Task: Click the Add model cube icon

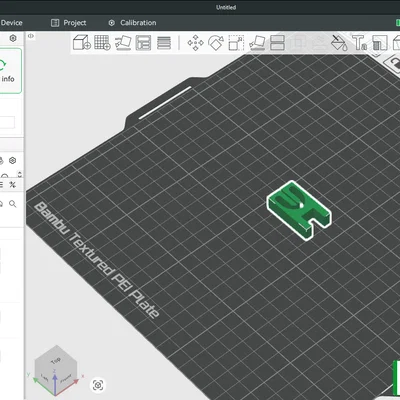Action: point(82,43)
